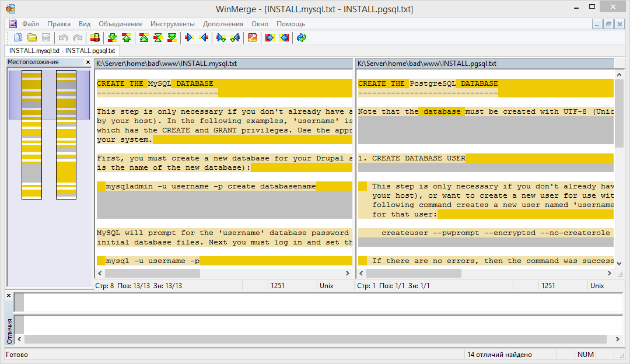Click left pane 'Unix' line ending indicator

coord(326,286)
